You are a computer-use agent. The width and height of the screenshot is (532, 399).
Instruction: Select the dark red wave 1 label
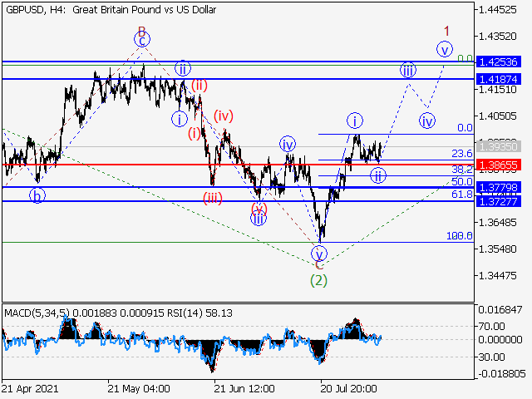coord(447,32)
